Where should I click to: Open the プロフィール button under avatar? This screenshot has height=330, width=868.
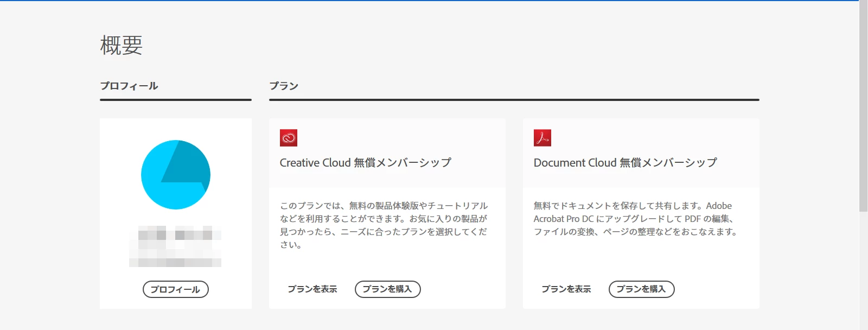tap(176, 289)
